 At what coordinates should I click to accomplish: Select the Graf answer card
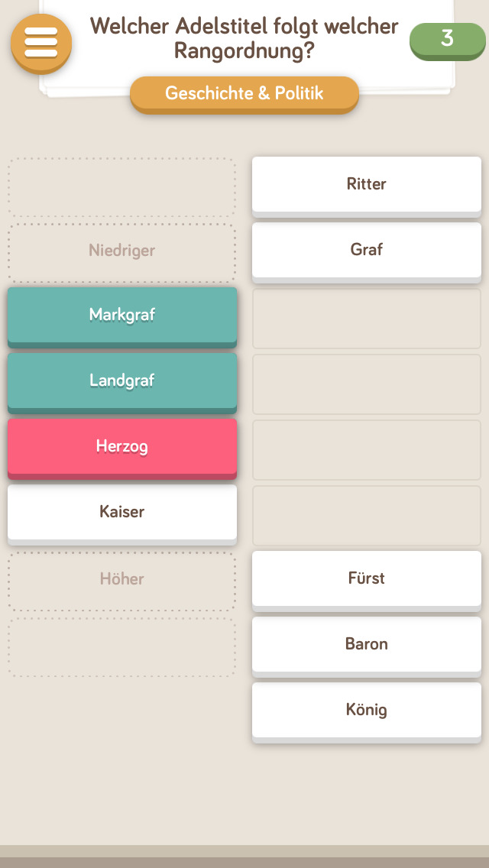tap(367, 250)
